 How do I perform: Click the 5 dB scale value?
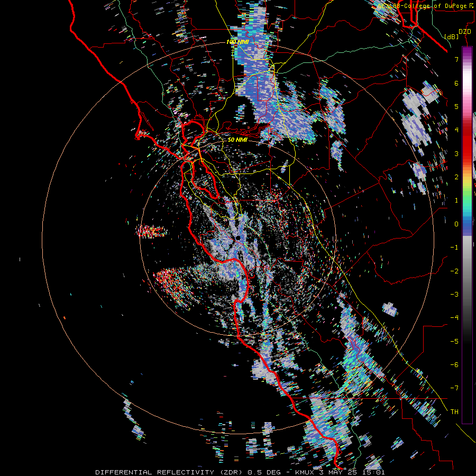(456, 106)
